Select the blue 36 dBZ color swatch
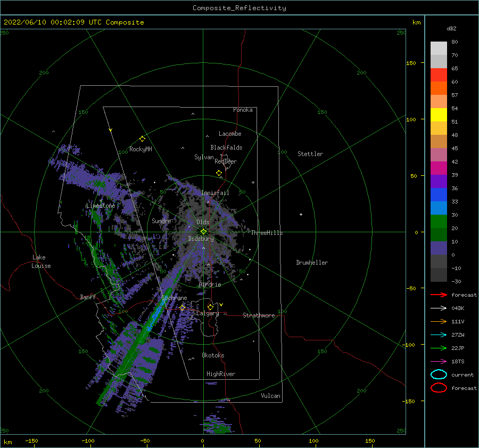Screen dimensions: 479x448 click(x=439, y=195)
